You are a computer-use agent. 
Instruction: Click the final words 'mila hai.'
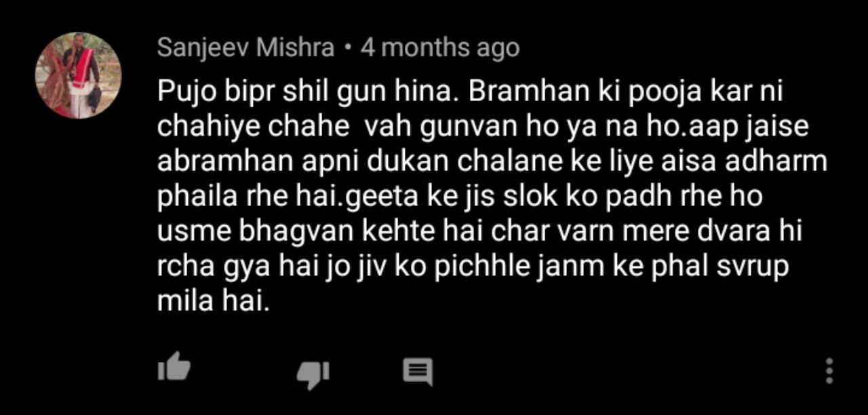click(x=214, y=301)
